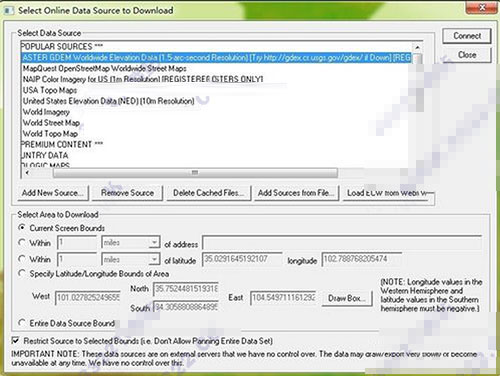
Task: Click the address text field
Action: [x=342, y=243]
